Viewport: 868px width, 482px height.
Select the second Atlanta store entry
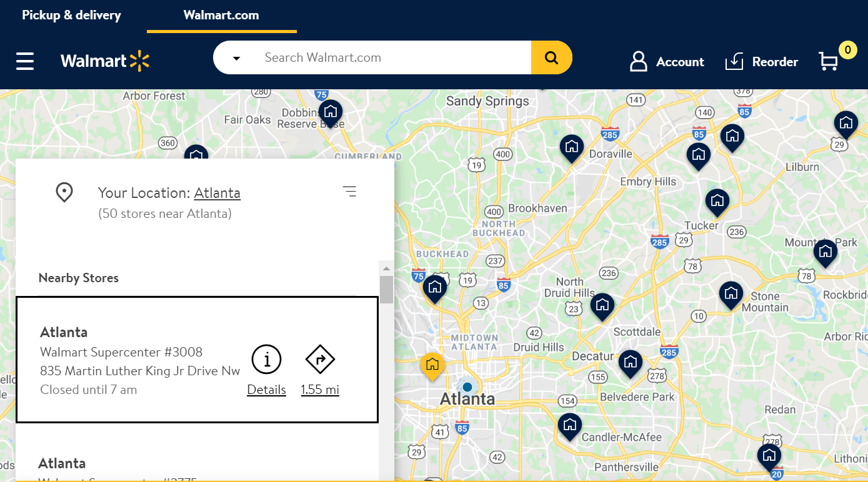tap(197, 453)
